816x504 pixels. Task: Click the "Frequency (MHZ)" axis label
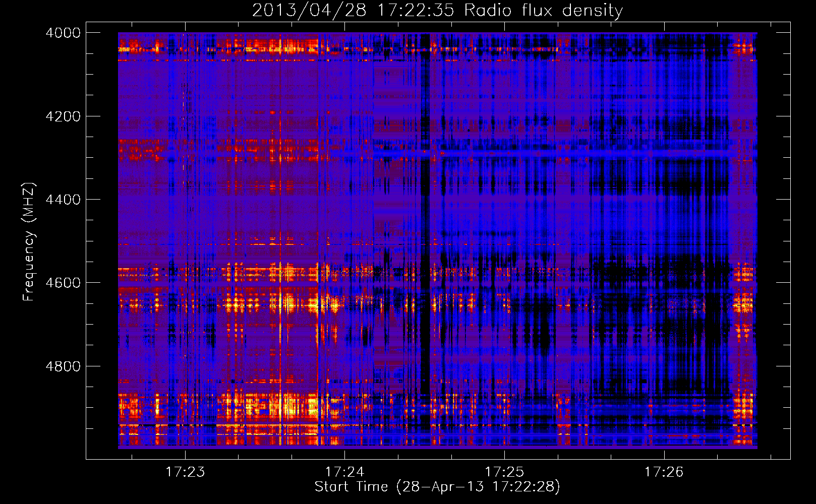[x=29, y=242]
